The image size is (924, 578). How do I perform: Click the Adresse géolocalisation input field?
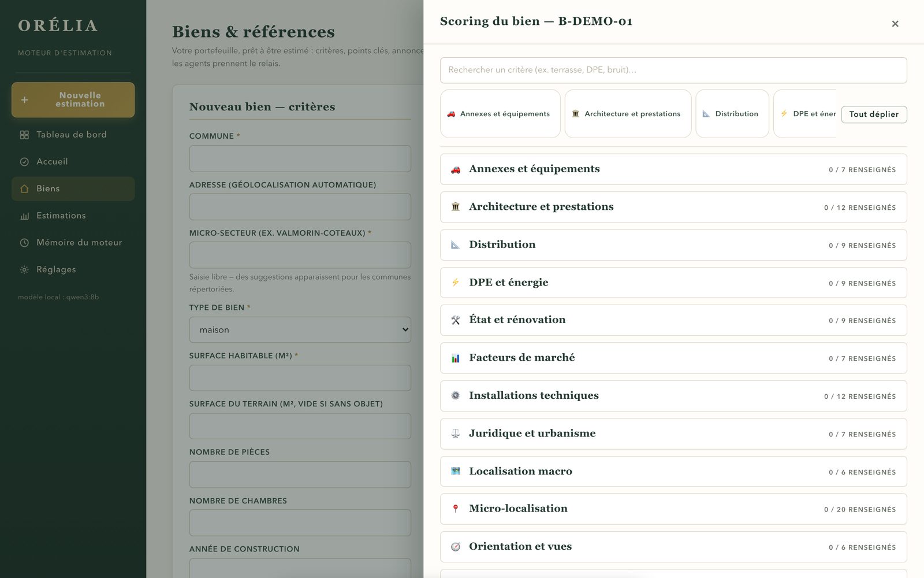click(x=300, y=207)
